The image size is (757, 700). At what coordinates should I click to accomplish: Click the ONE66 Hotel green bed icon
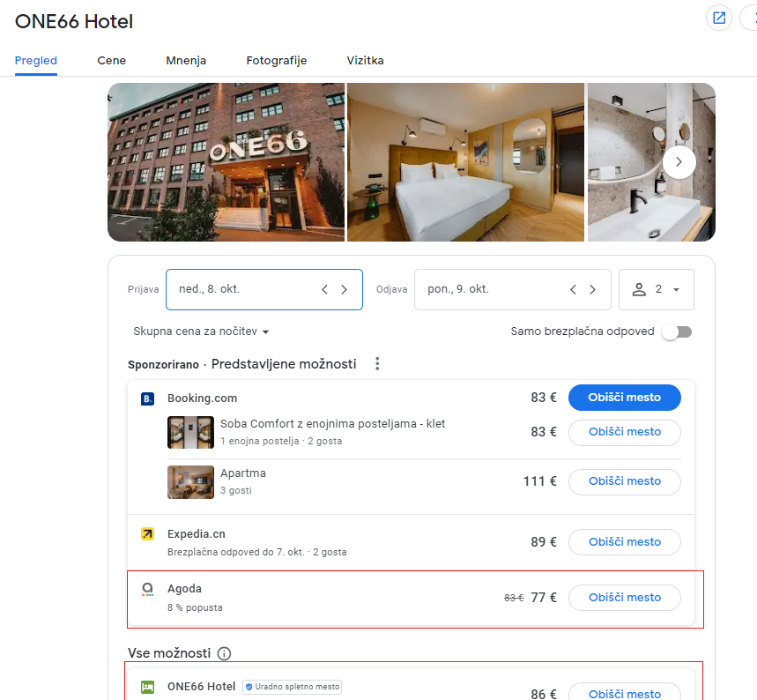click(147, 687)
